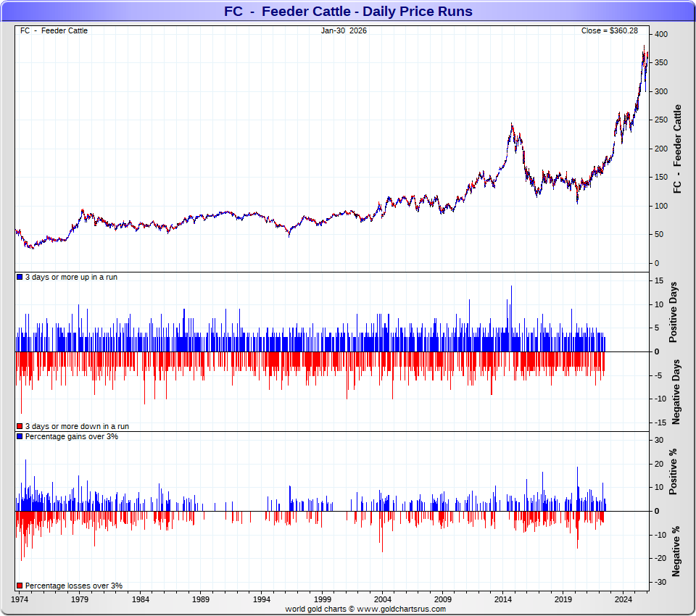Viewport: 696px width, 616px height.
Task: Click the 'world gold charts © www.goldchartsrus.com' footer credit
Action: click(365, 609)
